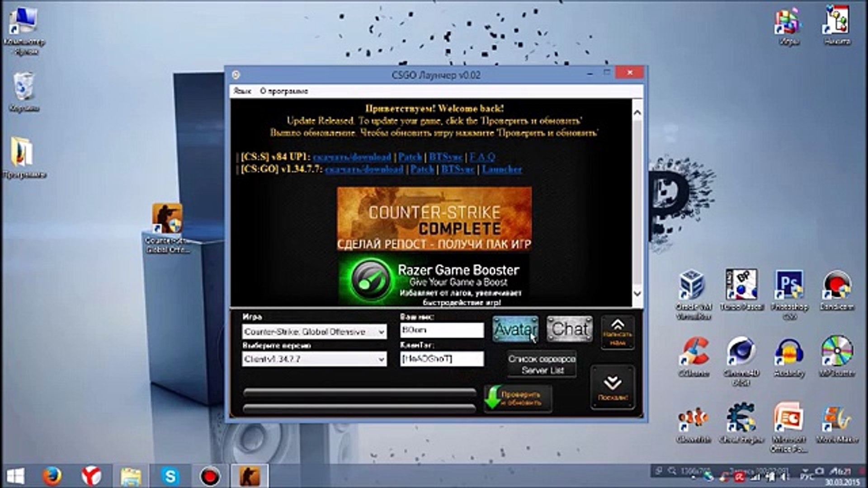Click the clan tag input field
868x488 pixels.
point(441,359)
